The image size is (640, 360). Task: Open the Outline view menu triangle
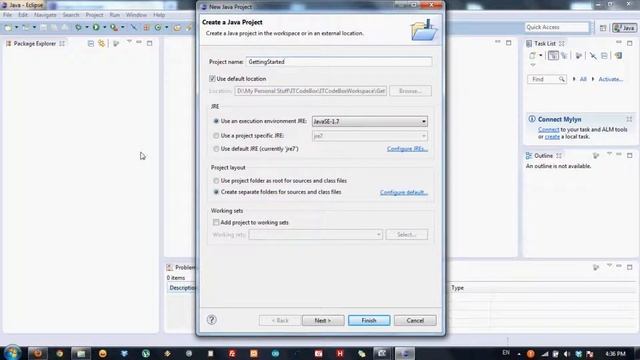[609, 154]
